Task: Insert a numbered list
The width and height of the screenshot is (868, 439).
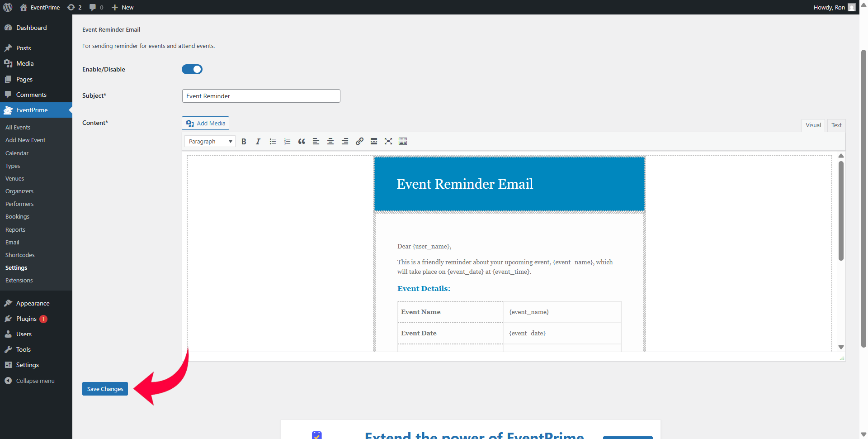Action: (287, 141)
